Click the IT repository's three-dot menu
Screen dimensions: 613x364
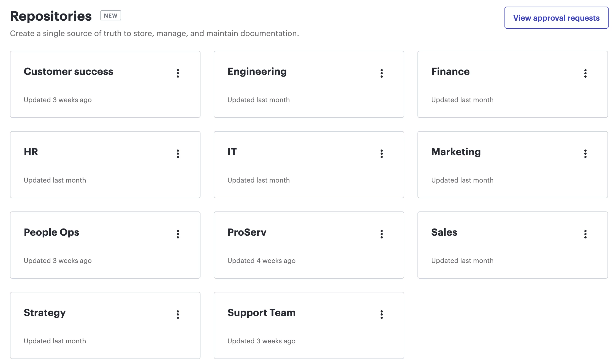pos(382,154)
